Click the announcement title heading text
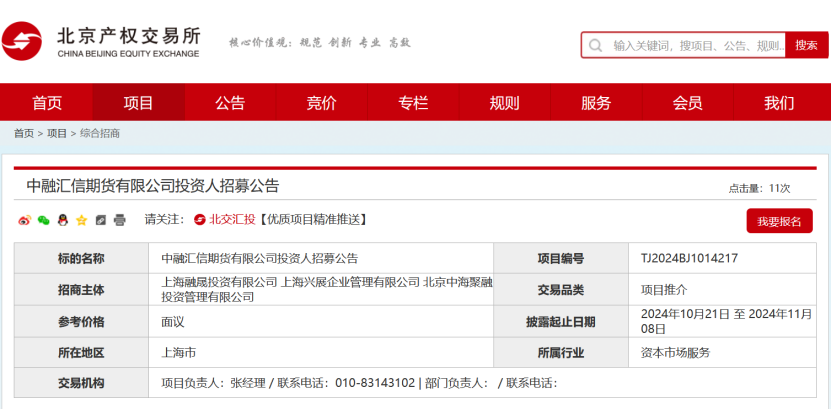Screen dimensions: 831x409 [153, 186]
